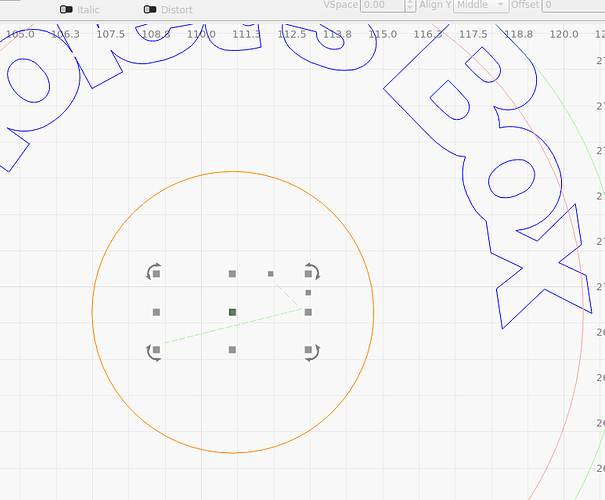The height and width of the screenshot is (500, 605).
Task: Click the VSpace stepper arrows
Action: (410, 5)
